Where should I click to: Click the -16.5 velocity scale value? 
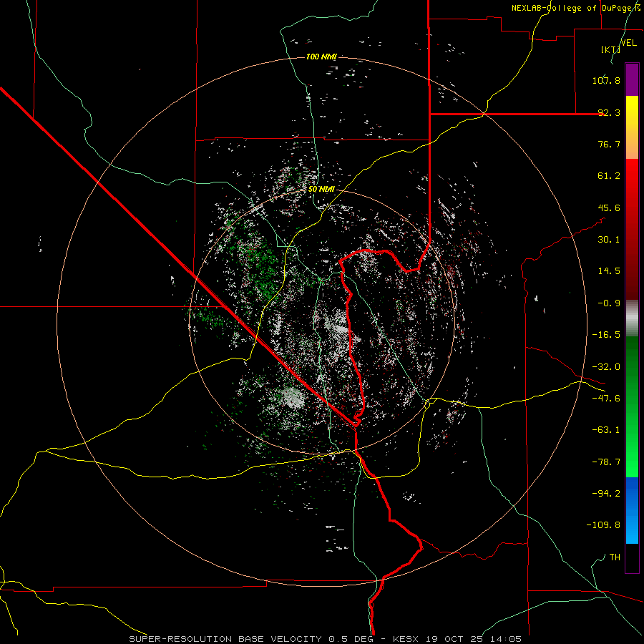tap(606, 335)
